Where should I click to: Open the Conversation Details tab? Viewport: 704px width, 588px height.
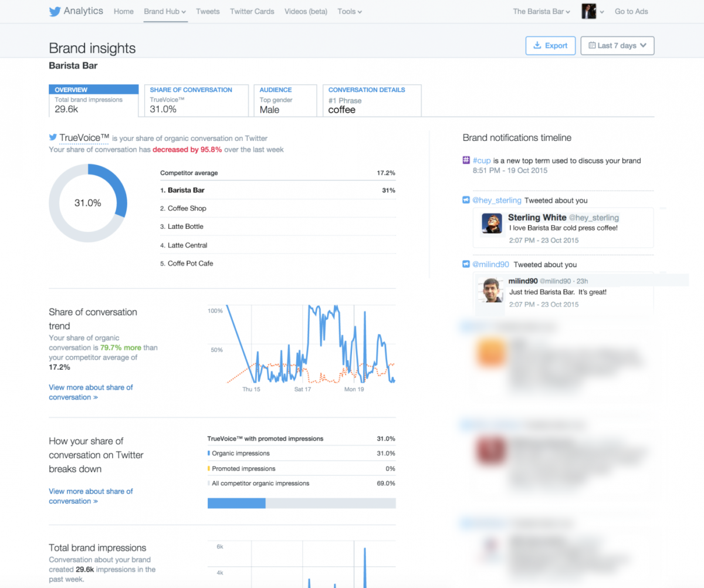click(371, 100)
